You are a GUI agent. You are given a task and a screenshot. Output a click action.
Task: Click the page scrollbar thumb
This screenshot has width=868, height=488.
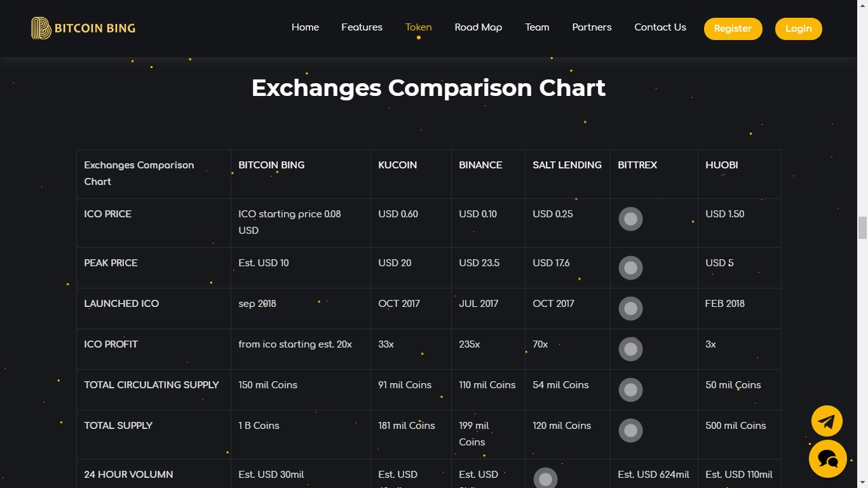tap(862, 227)
